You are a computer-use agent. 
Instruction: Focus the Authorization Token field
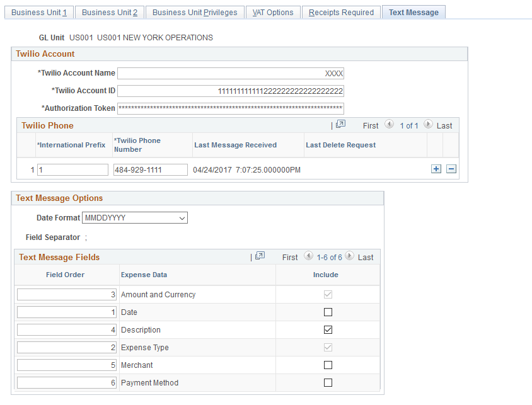pyautogui.click(x=231, y=108)
